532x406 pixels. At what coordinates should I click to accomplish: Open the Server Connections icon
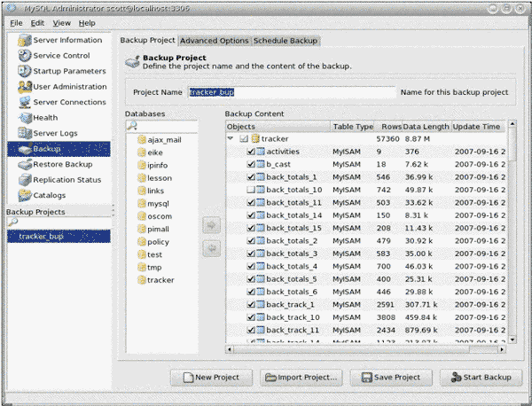[x=25, y=102]
